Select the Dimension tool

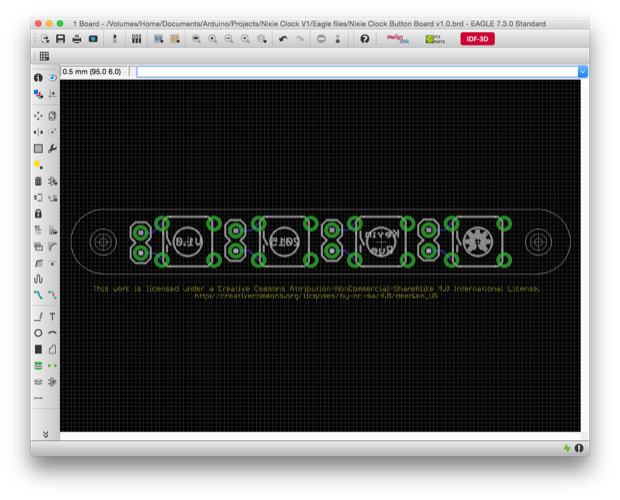[x=38, y=398]
